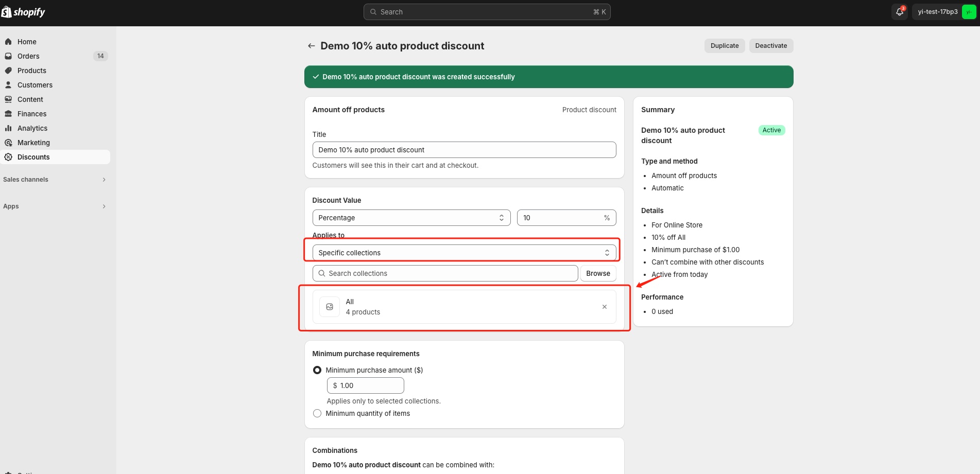Expand the Sales channels section

tap(56, 180)
